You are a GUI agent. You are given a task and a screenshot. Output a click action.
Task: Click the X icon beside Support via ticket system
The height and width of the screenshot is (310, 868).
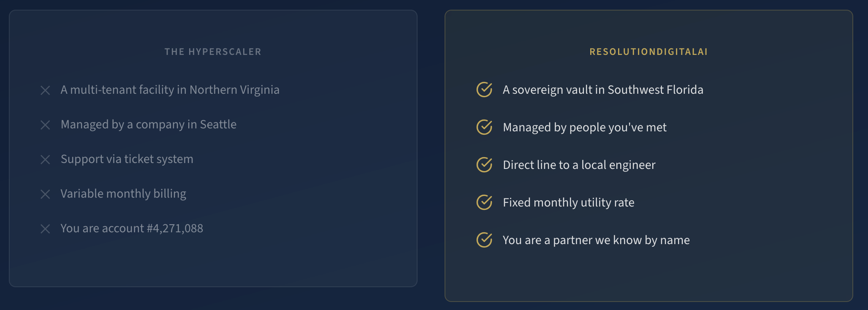45,160
